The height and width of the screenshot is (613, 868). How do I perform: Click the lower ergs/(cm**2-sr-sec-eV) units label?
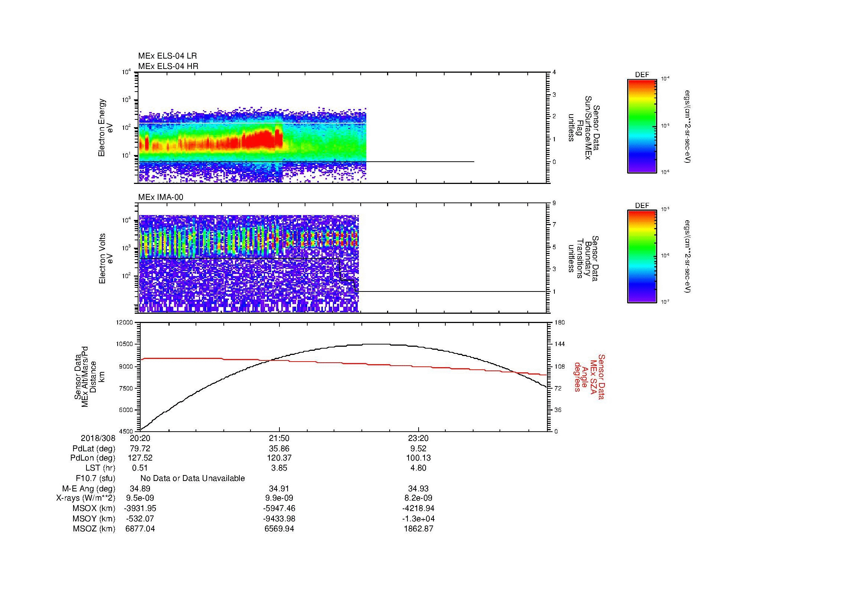(x=687, y=257)
